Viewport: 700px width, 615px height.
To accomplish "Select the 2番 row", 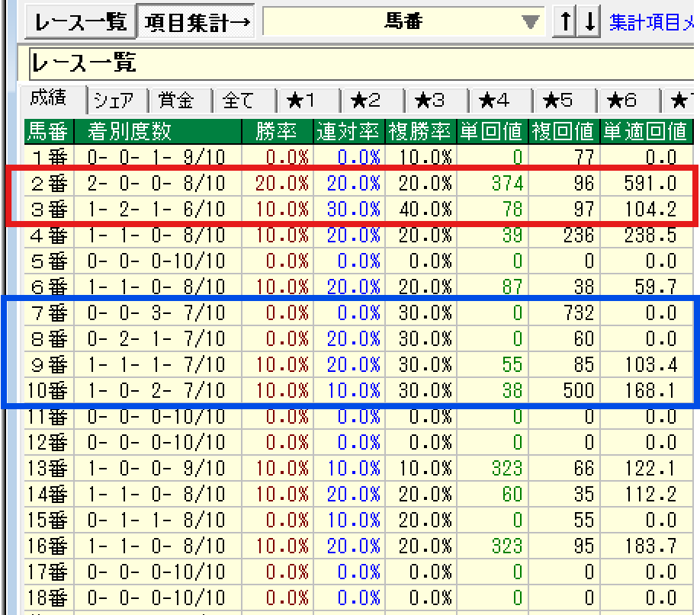I will click(x=47, y=184).
